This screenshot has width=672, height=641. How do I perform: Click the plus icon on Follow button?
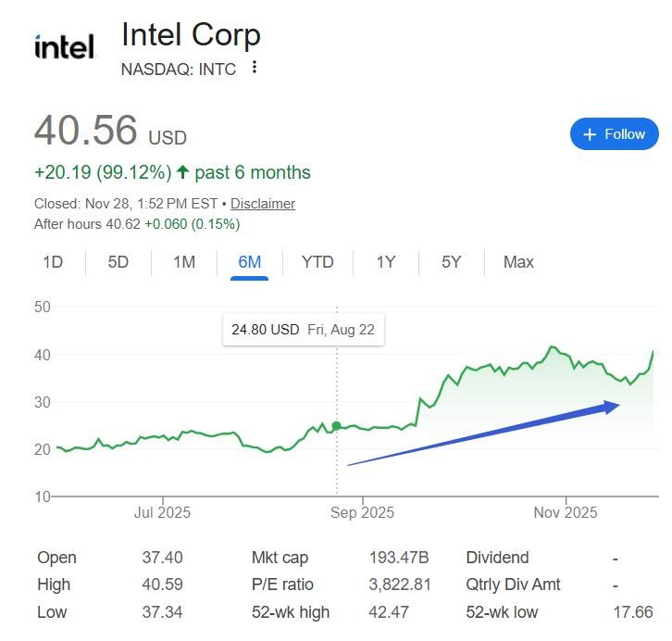589,134
